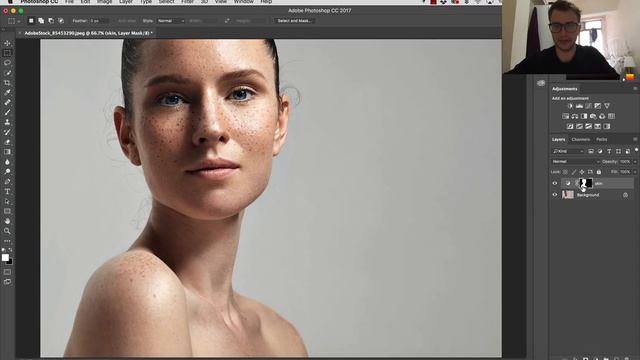640x360 pixels.
Task: Open the layer filter Kind dropdown
Action: tap(568, 151)
